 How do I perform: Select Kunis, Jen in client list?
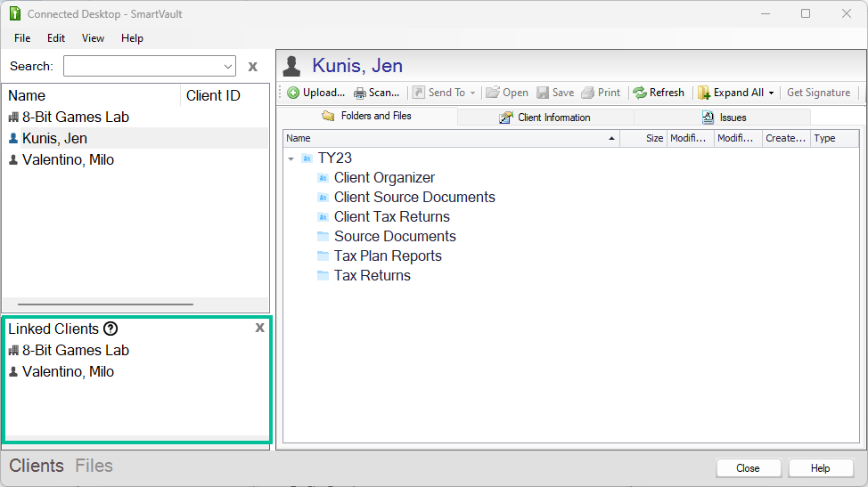pyautogui.click(x=54, y=138)
